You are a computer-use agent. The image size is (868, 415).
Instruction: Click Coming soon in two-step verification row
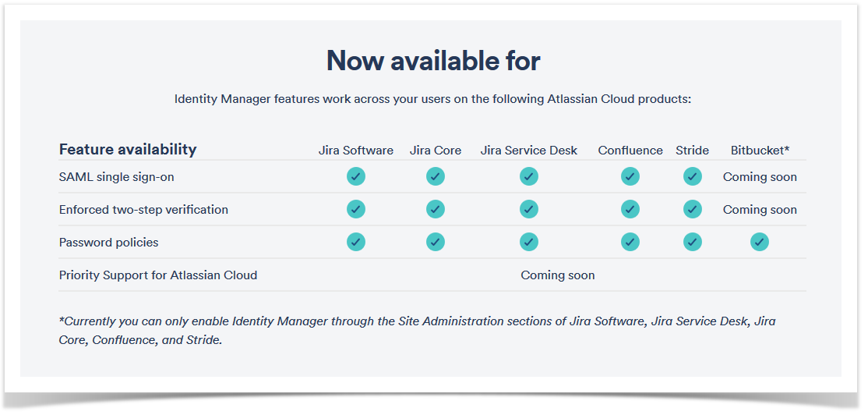point(760,210)
